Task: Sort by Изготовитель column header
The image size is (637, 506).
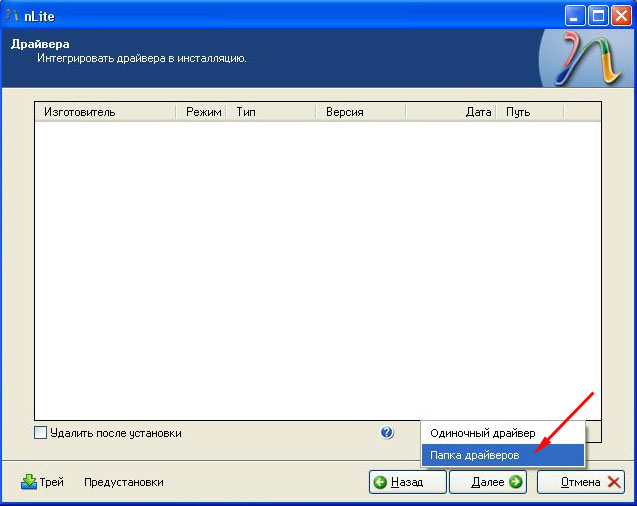Action: coord(106,112)
